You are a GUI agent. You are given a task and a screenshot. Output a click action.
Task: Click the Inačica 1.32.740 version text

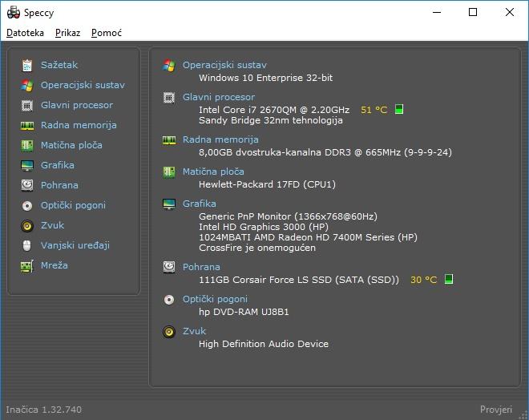pyautogui.click(x=43, y=410)
